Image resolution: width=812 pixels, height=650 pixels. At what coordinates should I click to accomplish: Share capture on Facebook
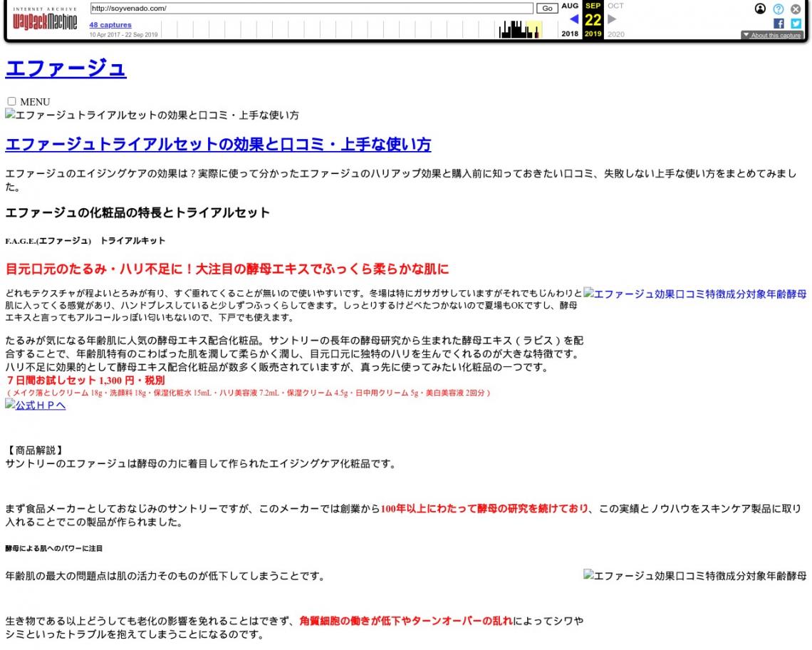point(779,24)
